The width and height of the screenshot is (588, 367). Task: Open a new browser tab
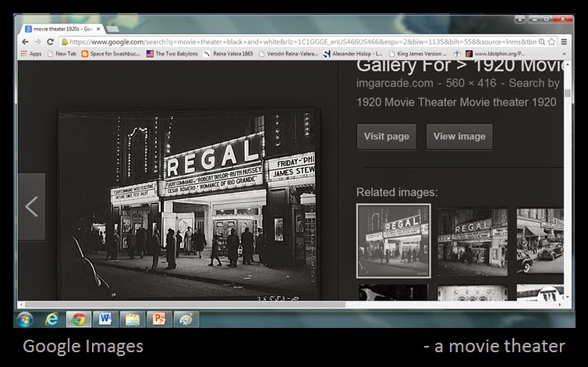[x=112, y=29]
